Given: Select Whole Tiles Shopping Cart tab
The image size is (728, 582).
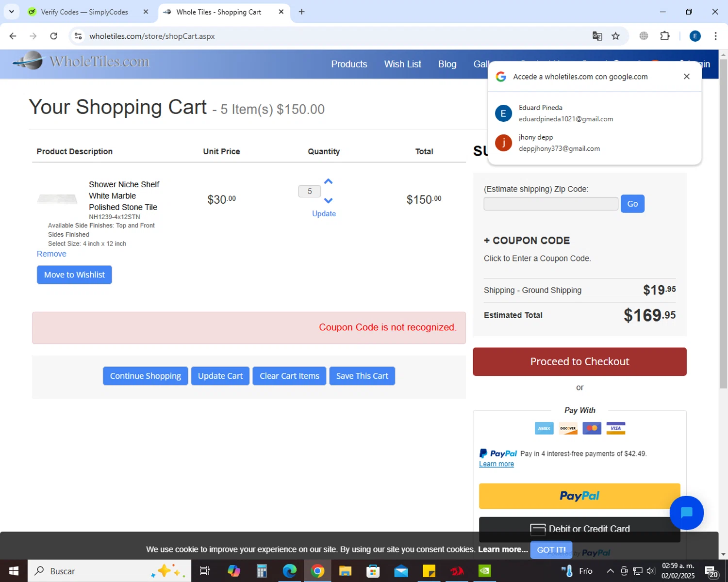Looking at the screenshot, I should point(218,12).
